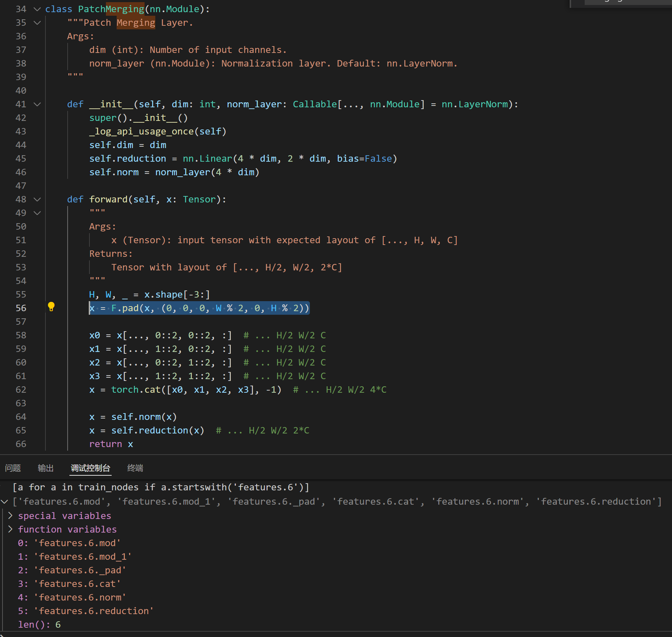Open the 输出 (Output) tab
The image size is (672, 637).
[45, 468]
